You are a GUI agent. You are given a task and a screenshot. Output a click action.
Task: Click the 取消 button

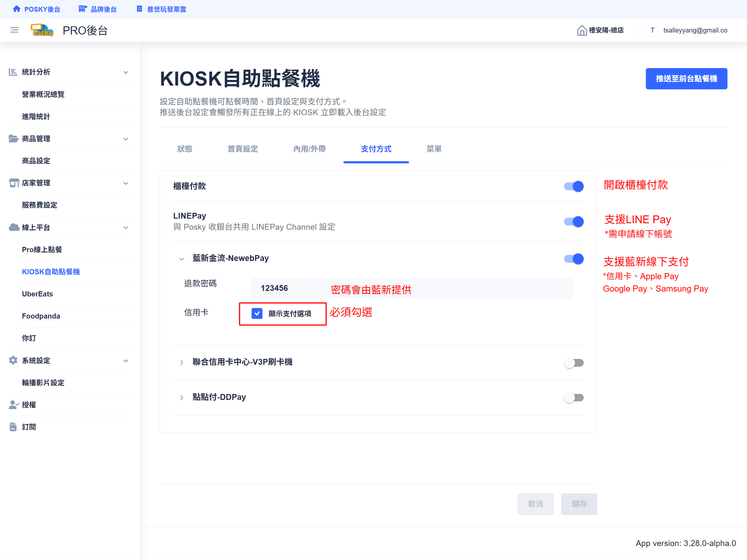pyautogui.click(x=535, y=504)
